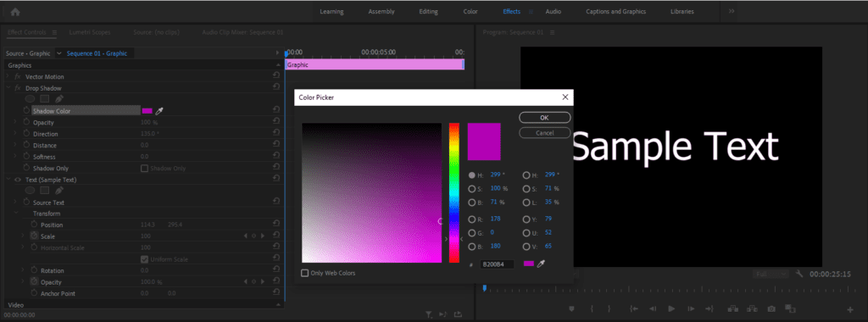Screen dimensions: 868x322
Task: Select the G radio button in Color Picker
Action: [x=471, y=233]
